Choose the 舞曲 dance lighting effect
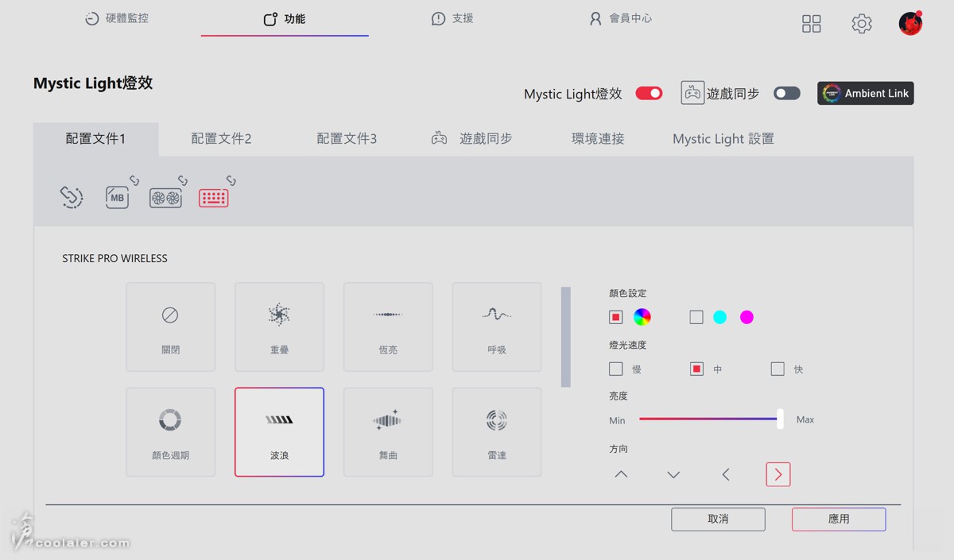Viewport: 954px width, 560px height. pyautogui.click(x=388, y=432)
